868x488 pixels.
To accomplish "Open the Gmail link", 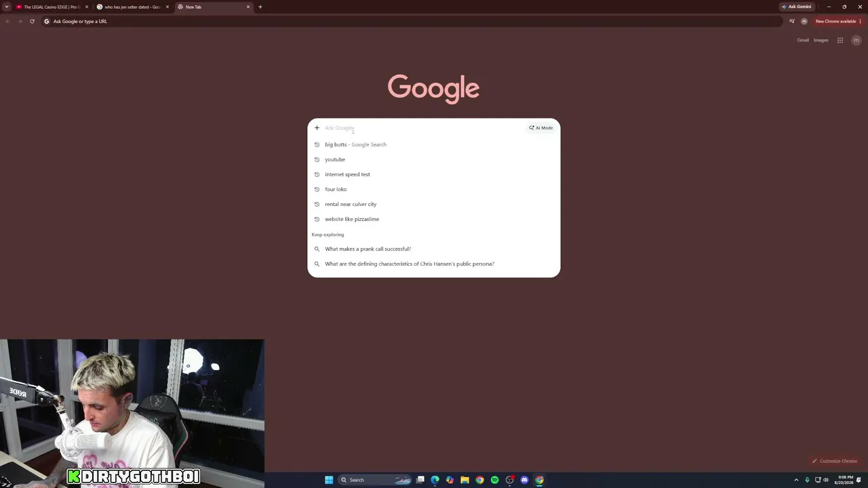I will point(803,40).
